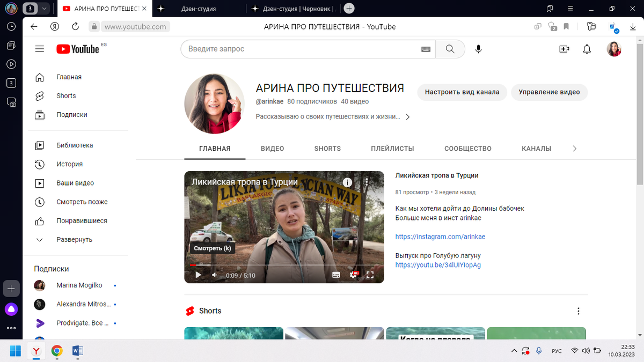The image size is (644, 362).
Task: Open the instagram.com/arinkae link
Action: 440,237
